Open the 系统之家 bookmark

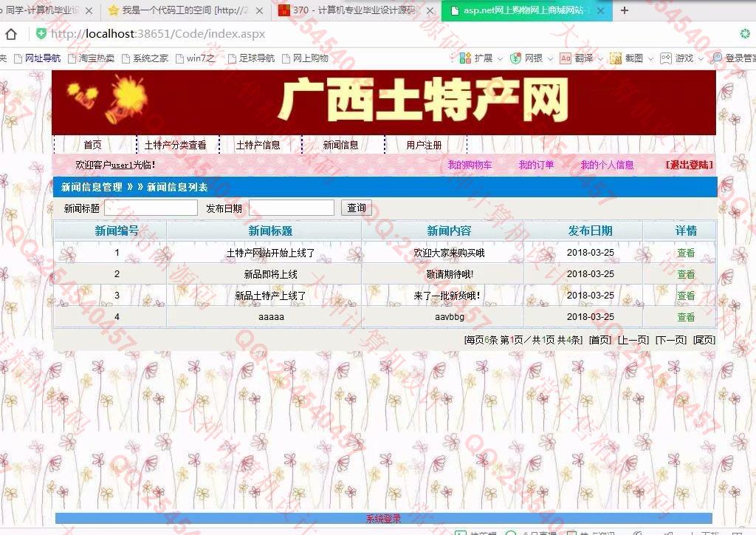tap(145, 58)
